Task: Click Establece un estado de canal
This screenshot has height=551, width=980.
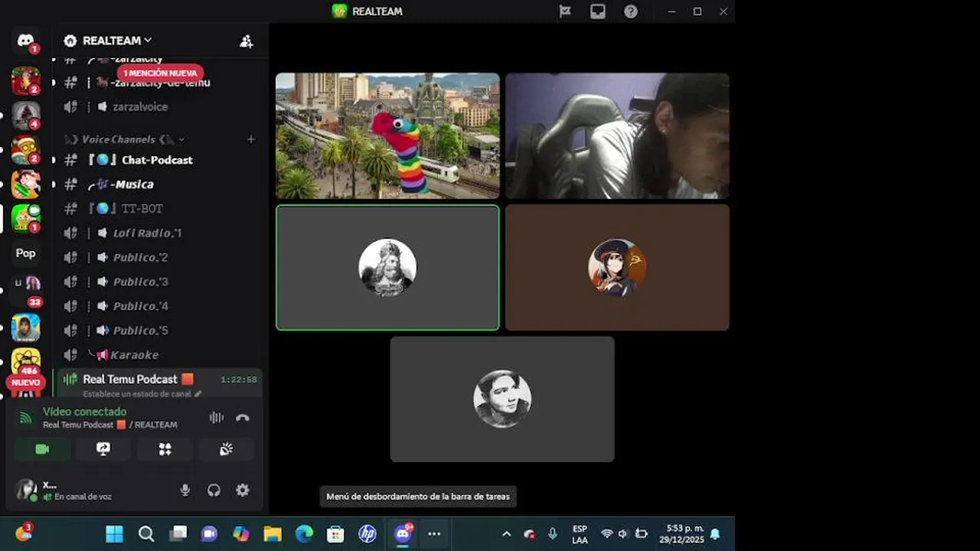Action: click(x=142, y=394)
